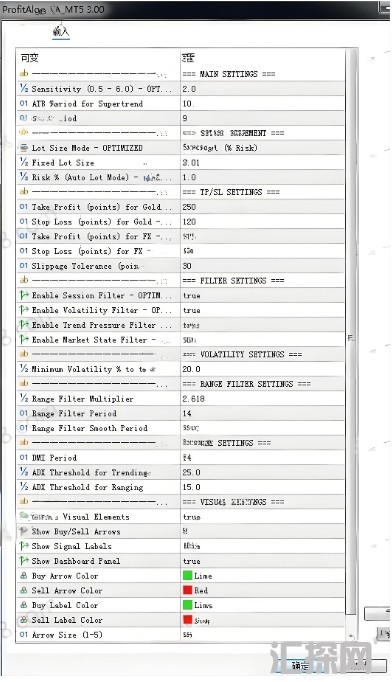Click the palette icon beside Sell Arrow Color
Image resolution: width=392 pixels, height=682 pixels.
[24, 590]
